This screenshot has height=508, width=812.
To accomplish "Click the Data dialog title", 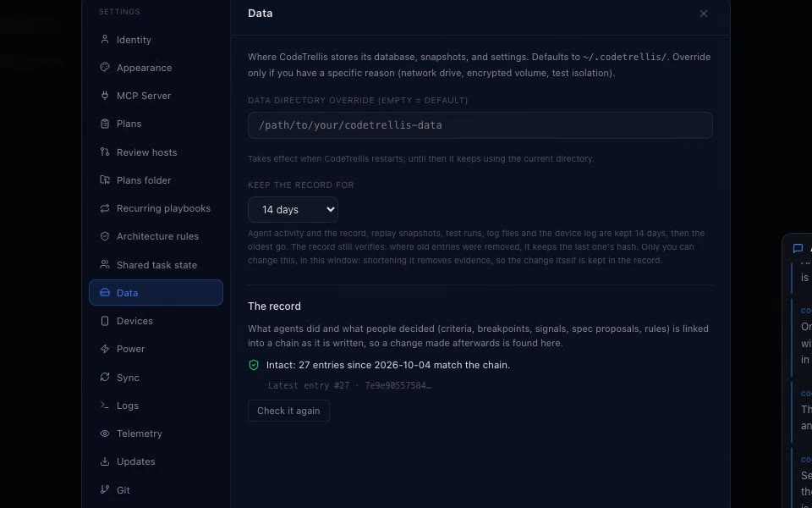I will point(260,13).
